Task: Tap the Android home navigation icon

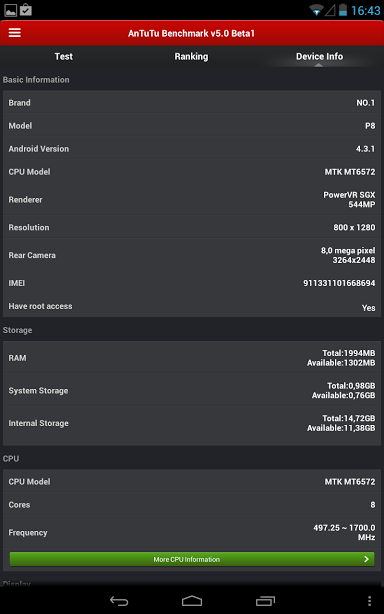Action: click(x=192, y=601)
